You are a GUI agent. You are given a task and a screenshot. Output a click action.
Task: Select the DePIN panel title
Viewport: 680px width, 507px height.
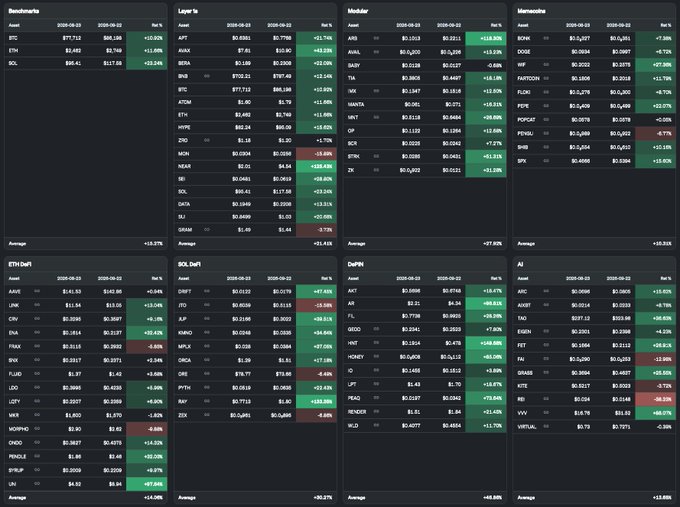pyautogui.click(x=356, y=264)
